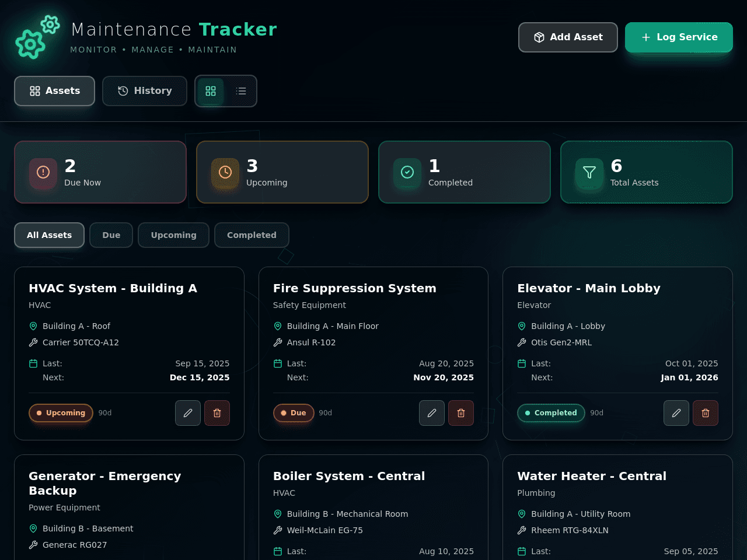Click the Completed badge on Elevator card
The height and width of the screenshot is (560, 747).
(x=551, y=413)
